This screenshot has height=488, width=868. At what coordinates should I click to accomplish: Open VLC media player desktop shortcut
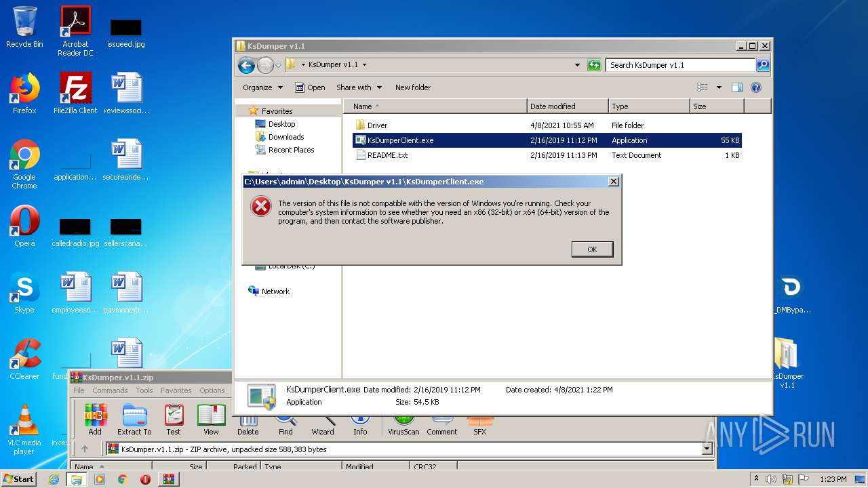pyautogui.click(x=24, y=430)
